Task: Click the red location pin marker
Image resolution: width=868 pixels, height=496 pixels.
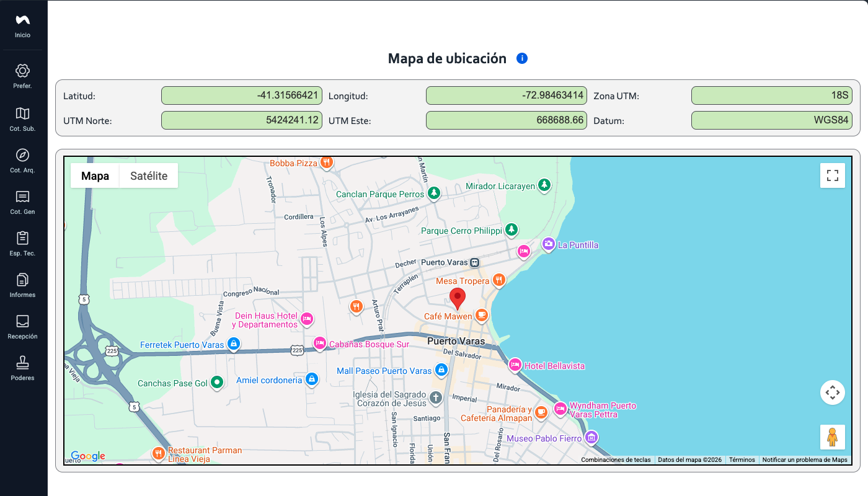Action: [458, 299]
